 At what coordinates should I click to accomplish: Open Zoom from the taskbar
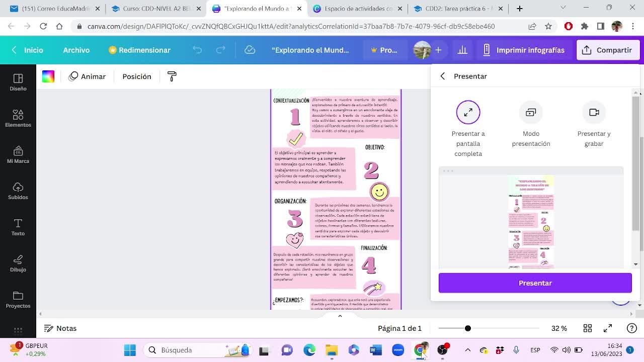tap(398, 350)
